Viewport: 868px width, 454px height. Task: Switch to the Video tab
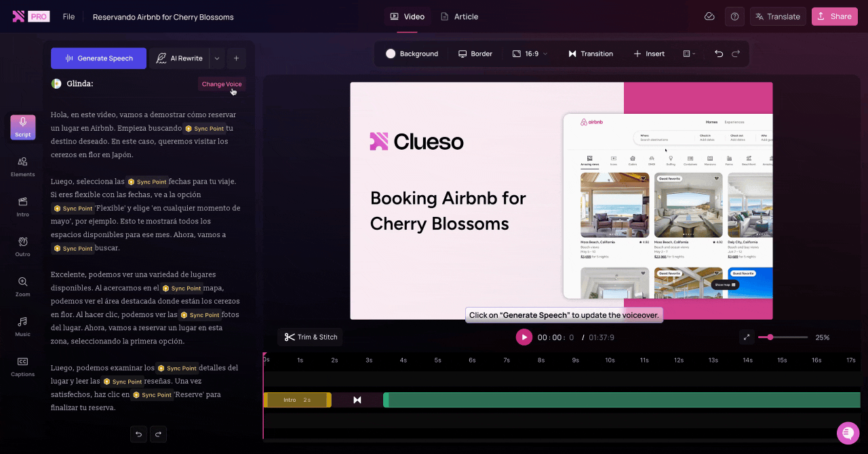(407, 16)
